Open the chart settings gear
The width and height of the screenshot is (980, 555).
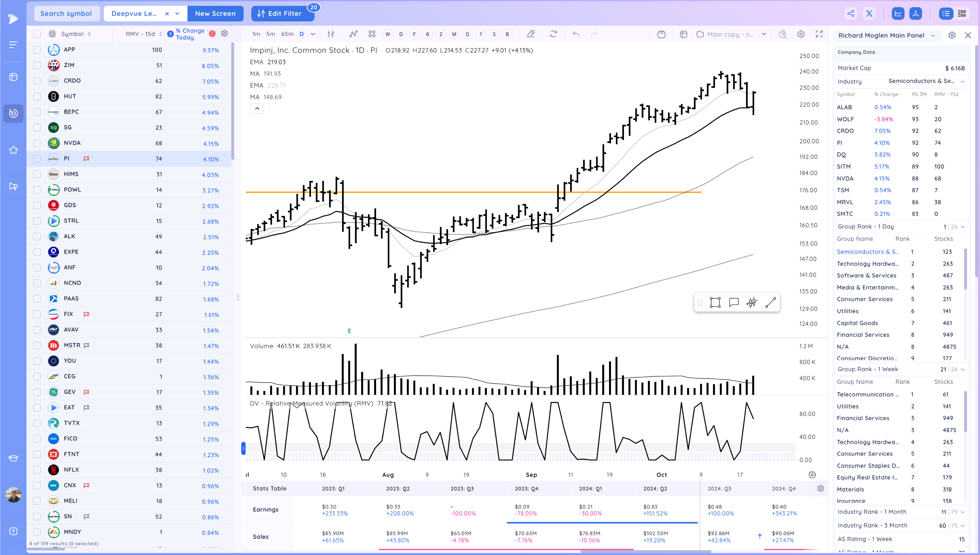pos(801,34)
